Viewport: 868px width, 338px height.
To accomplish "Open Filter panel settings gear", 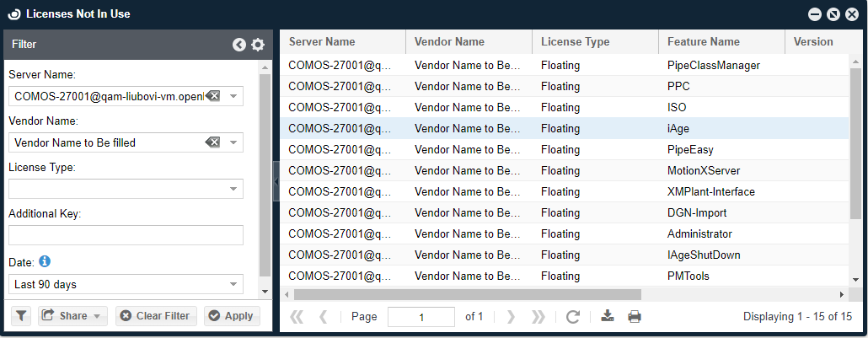I will point(258,45).
